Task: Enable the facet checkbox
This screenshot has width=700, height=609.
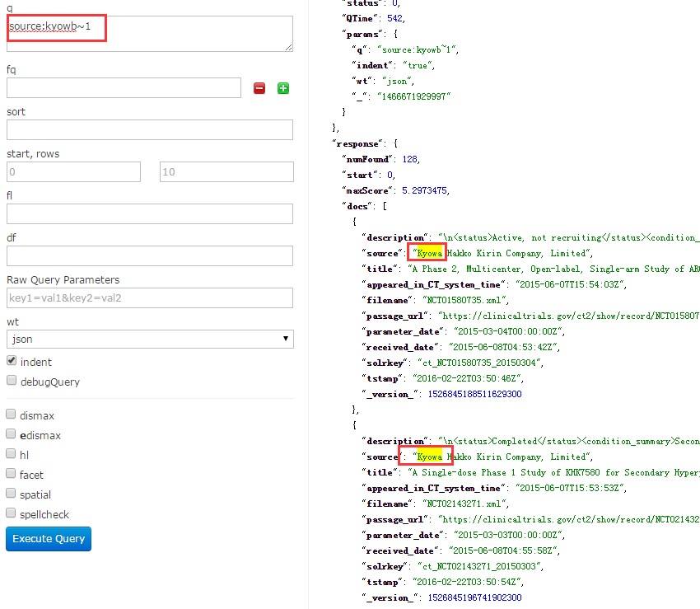Action: point(11,473)
